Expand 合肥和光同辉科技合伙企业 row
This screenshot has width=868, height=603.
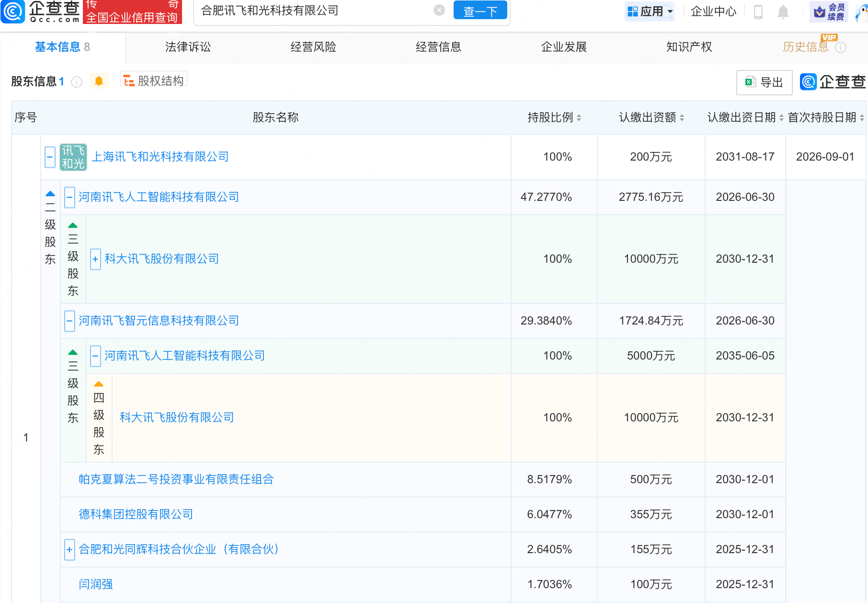[69, 550]
